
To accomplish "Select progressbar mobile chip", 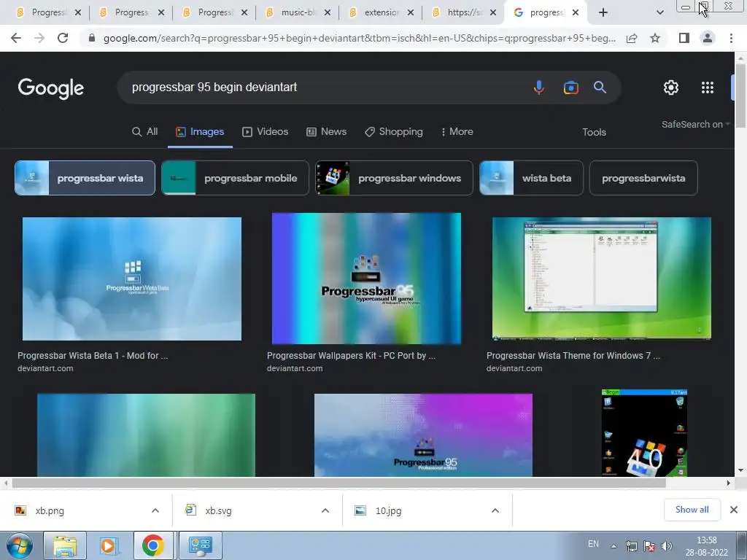I will pyautogui.click(x=236, y=178).
